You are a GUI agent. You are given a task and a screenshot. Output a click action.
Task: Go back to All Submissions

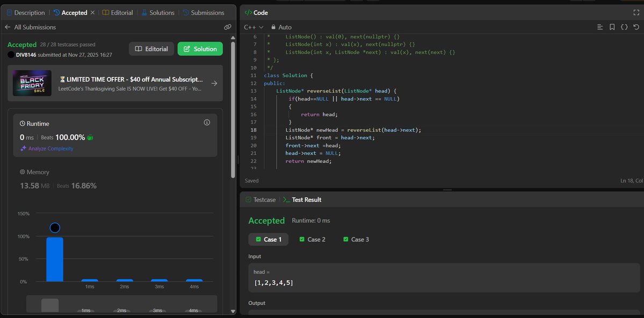coord(31,27)
